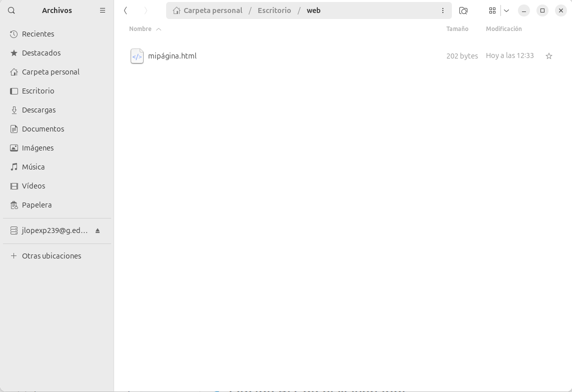
Task: Expand Otras ubicaciones in sidebar
Action: pyautogui.click(x=51, y=256)
